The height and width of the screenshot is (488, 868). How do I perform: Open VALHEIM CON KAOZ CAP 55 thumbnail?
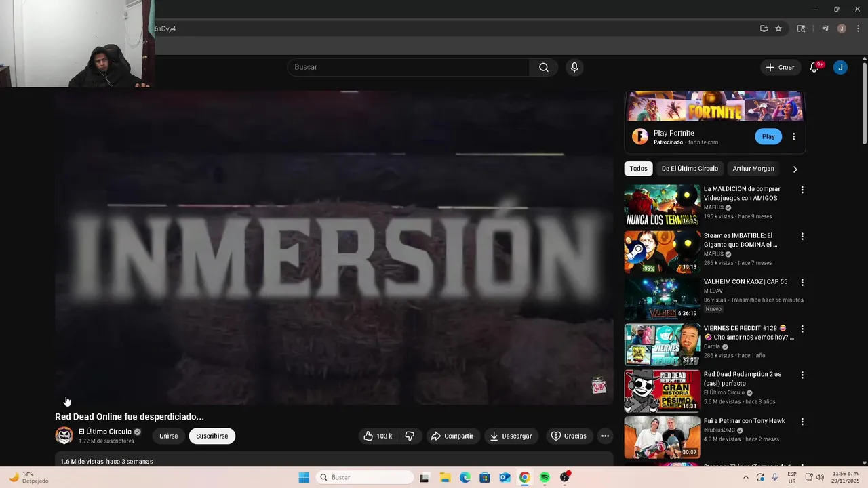tap(662, 298)
